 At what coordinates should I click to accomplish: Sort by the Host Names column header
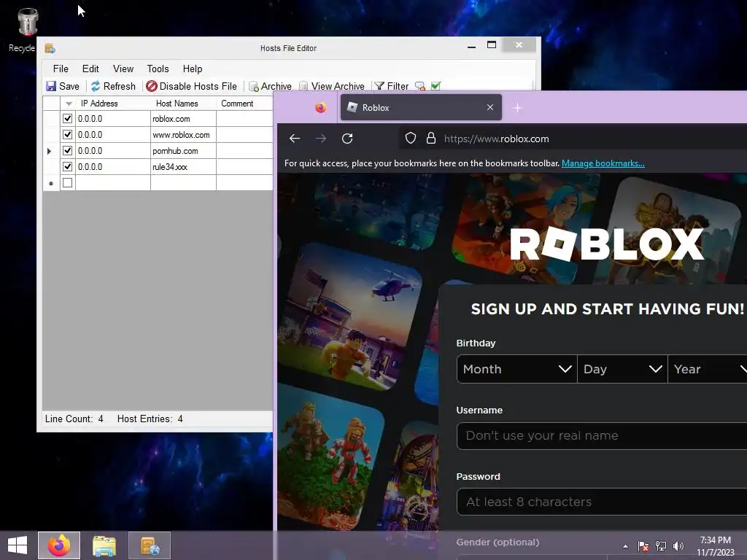point(183,104)
